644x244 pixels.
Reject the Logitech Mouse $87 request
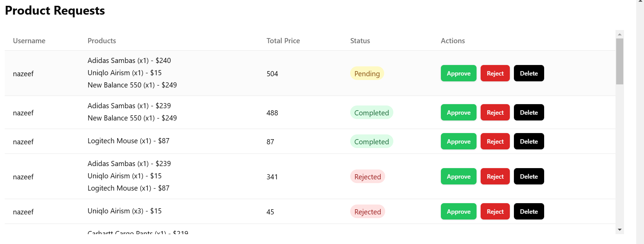(495, 141)
